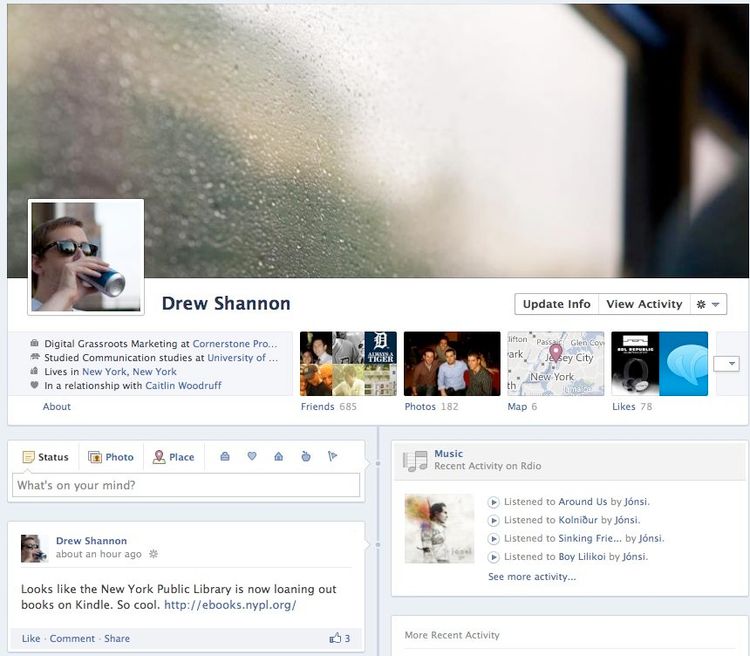
Task: Click the play icon beside Around Us
Action: click(493, 502)
